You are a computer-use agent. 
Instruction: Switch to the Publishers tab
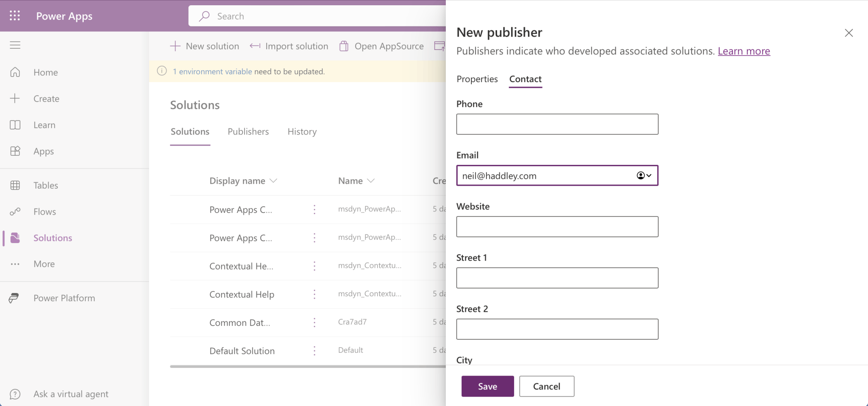248,132
